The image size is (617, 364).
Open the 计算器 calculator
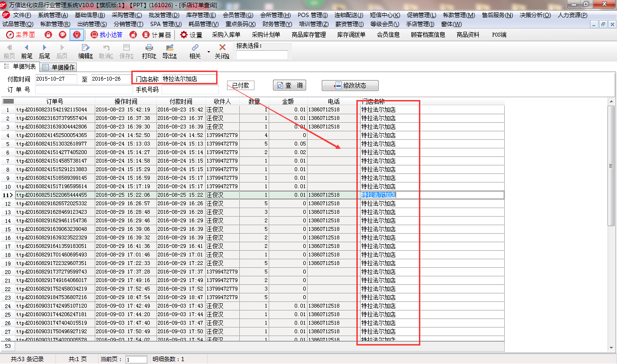click(157, 35)
